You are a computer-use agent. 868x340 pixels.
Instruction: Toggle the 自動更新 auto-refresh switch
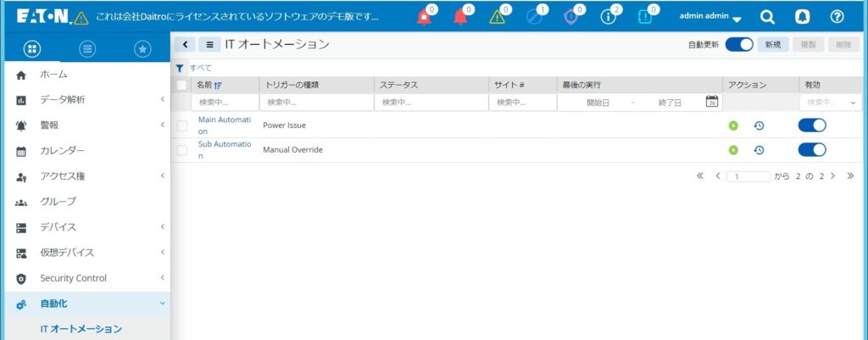[739, 44]
